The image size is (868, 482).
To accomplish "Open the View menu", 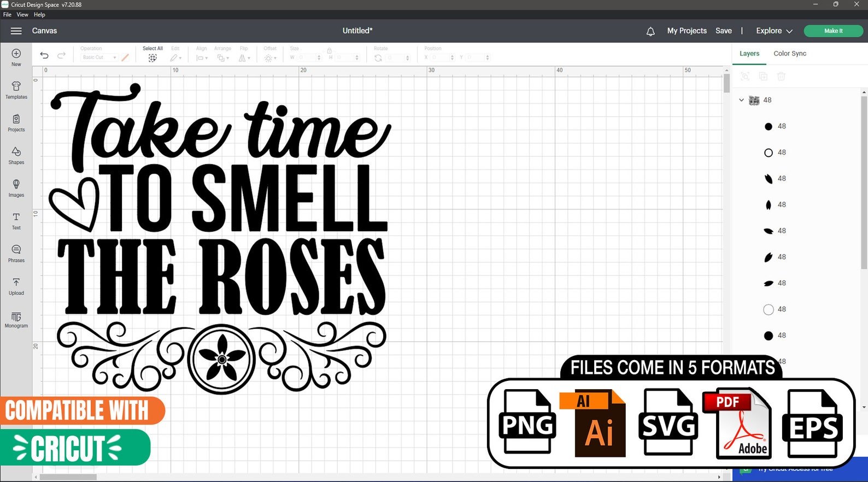I will tap(22, 15).
